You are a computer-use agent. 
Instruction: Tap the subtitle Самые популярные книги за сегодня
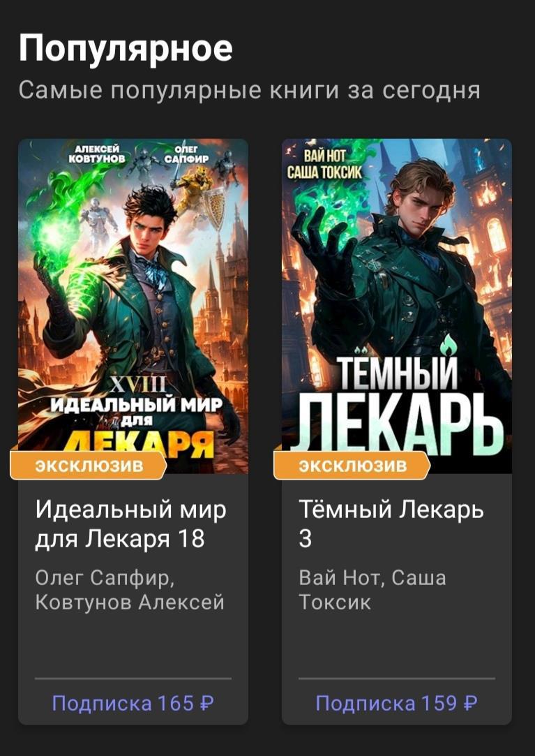click(249, 90)
